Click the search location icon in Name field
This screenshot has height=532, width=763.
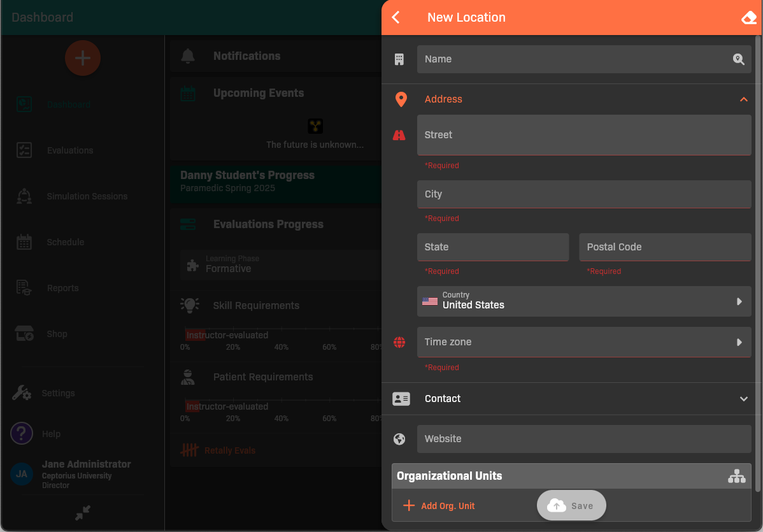coord(738,59)
